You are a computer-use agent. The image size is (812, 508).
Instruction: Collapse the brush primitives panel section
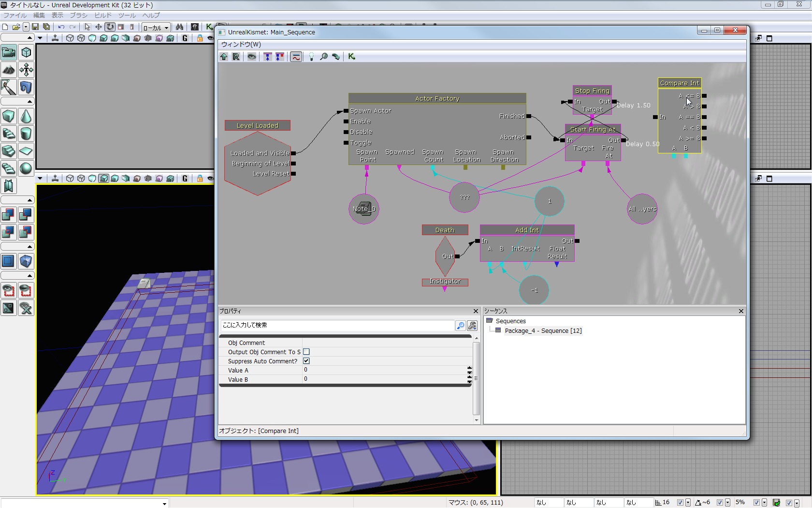tap(29, 102)
